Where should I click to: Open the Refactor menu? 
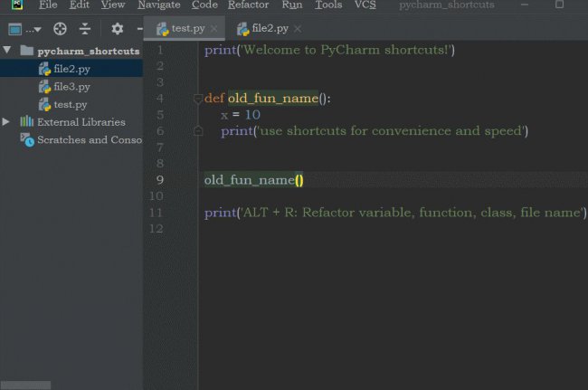[x=248, y=5]
